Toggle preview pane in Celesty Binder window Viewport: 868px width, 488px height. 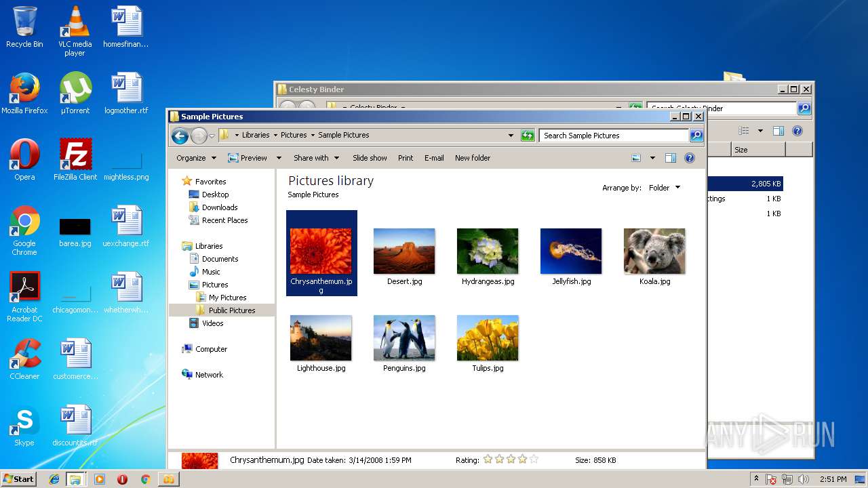pyautogui.click(x=778, y=131)
